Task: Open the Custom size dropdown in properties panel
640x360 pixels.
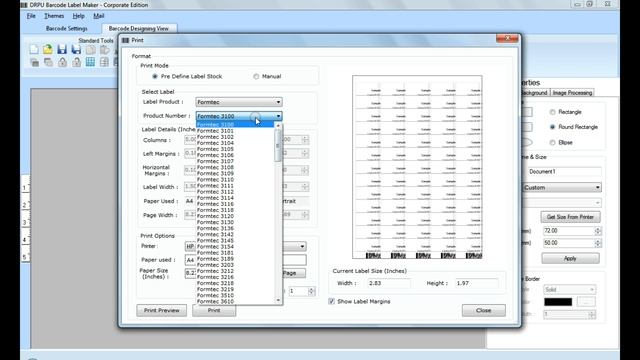Action: (x=562, y=187)
